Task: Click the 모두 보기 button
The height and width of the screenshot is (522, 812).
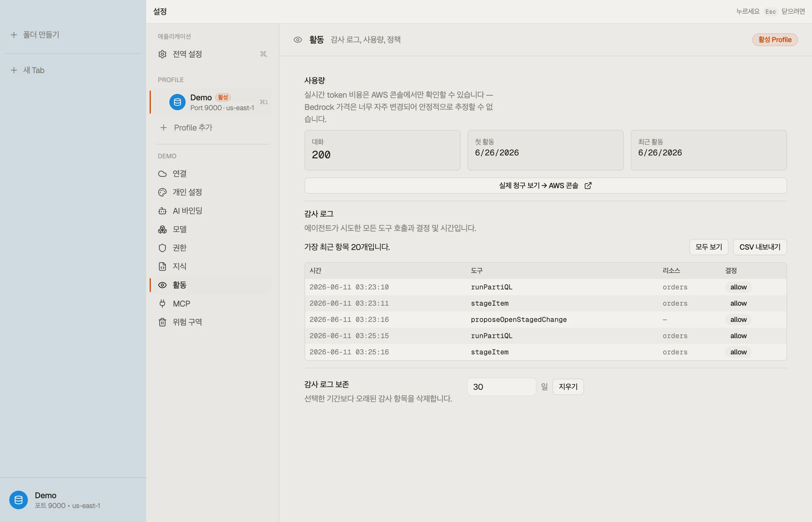Action: [709, 247]
